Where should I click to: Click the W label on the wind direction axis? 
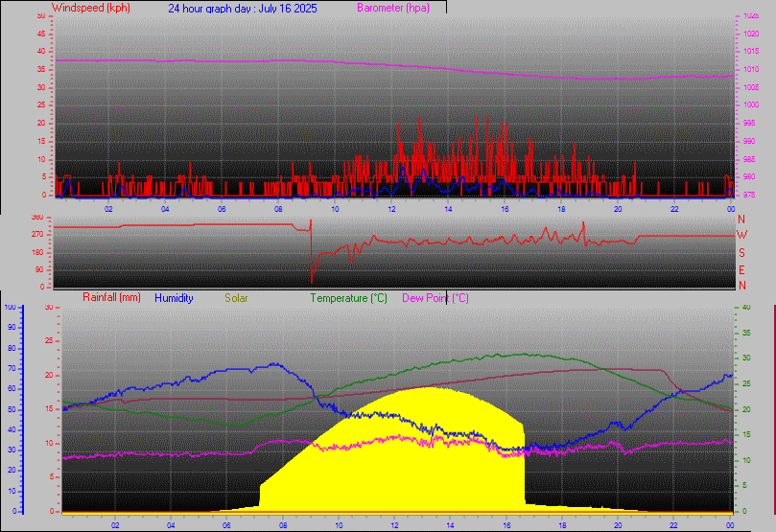tap(741, 235)
